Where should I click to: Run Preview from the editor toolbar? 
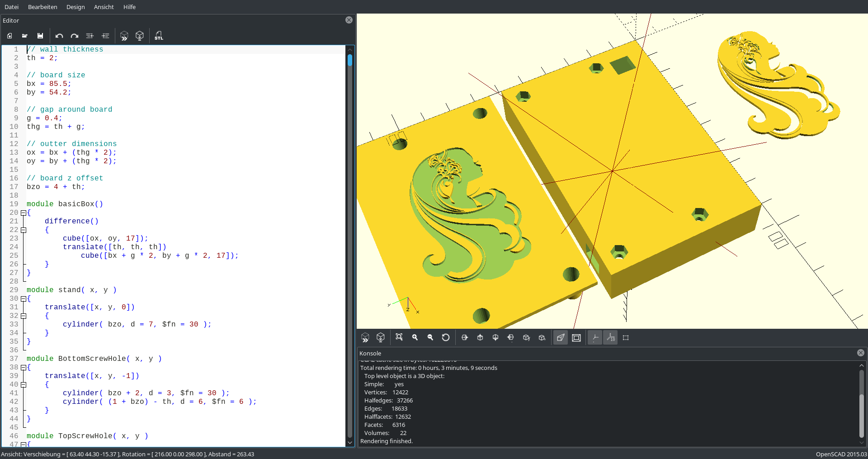(x=124, y=36)
